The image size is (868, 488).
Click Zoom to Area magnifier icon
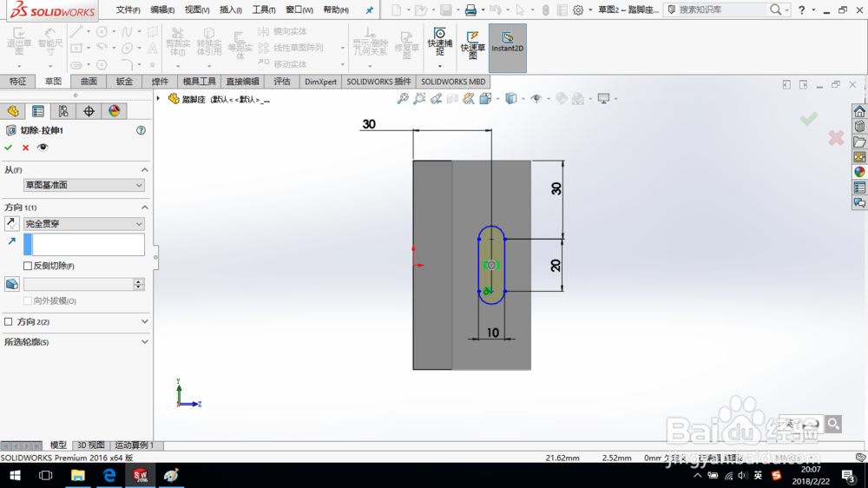click(x=419, y=99)
